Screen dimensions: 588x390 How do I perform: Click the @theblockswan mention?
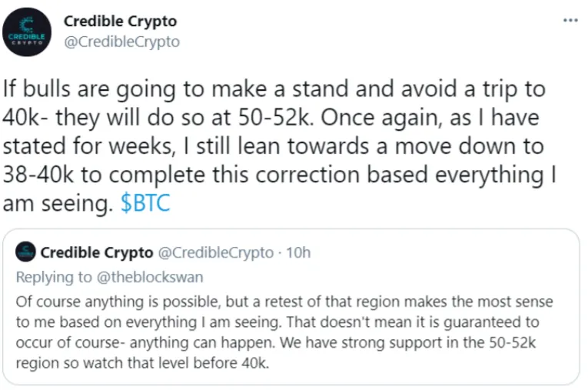coord(150,277)
